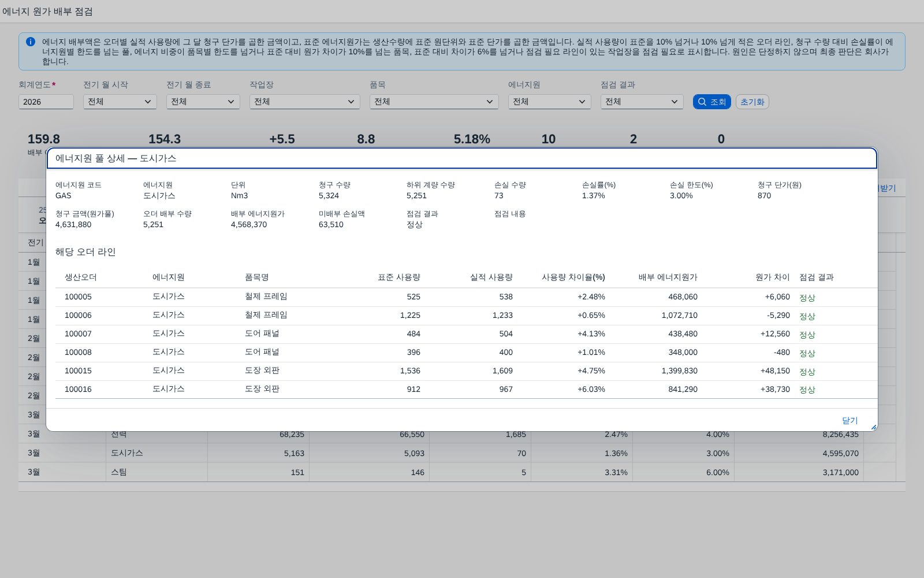
Task: Open the 전기 월 시작 dropdown
Action: [x=120, y=102]
